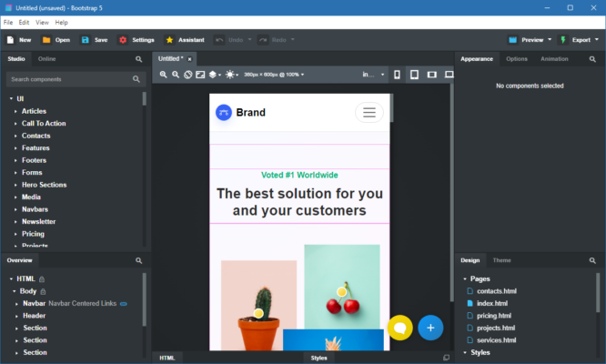Expand the Navbars component group
This screenshot has width=606, height=364.
[15, 209]
